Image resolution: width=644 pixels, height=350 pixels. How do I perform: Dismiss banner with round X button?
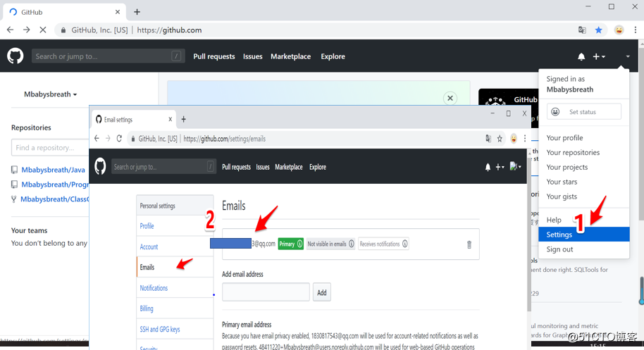(450, 98)
